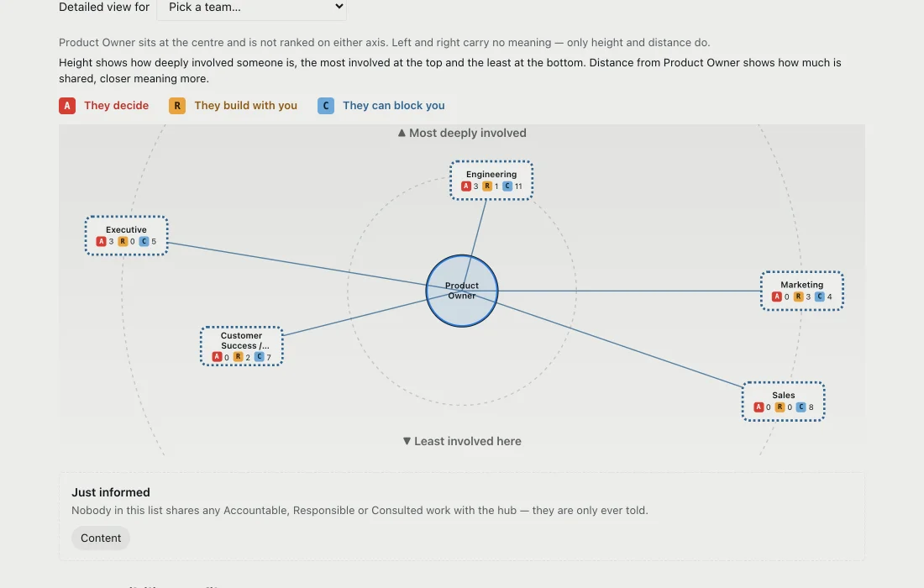This screenshot has width=924, height=588.
Task: Click the count 11 beside Engineering's C badge
Action: pyautogui.click(x=518, y=186)
